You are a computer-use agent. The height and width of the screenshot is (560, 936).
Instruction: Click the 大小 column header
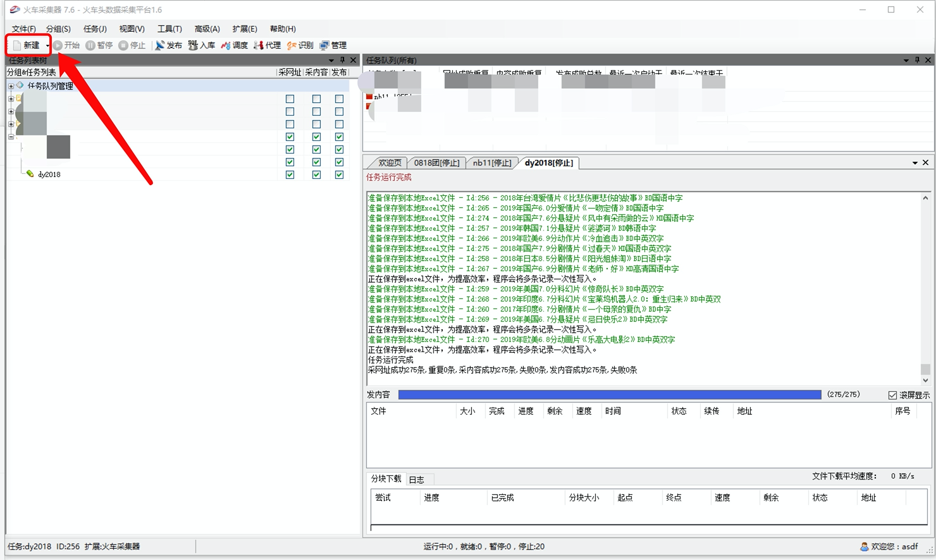470,411
